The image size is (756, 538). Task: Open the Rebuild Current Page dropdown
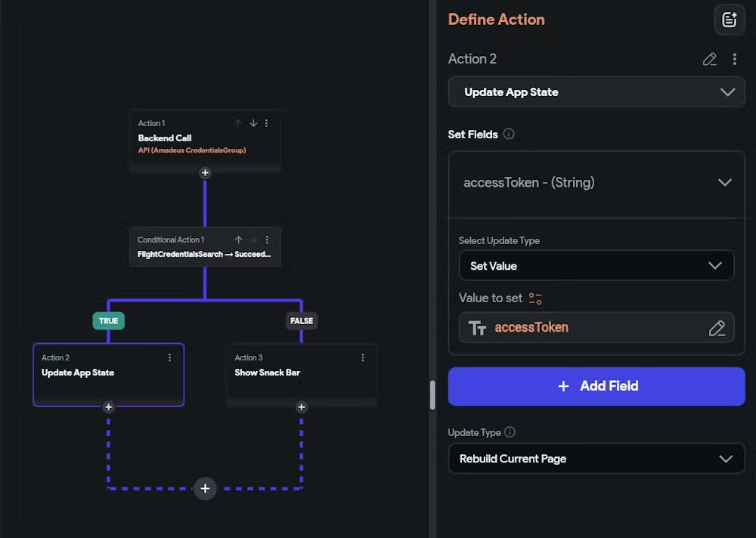click(596, 459)
